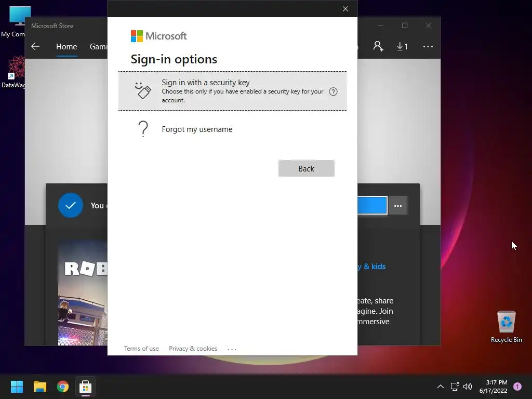Click the Back button in sign-in dialog

pyautogui.click(x=306, y=169)
